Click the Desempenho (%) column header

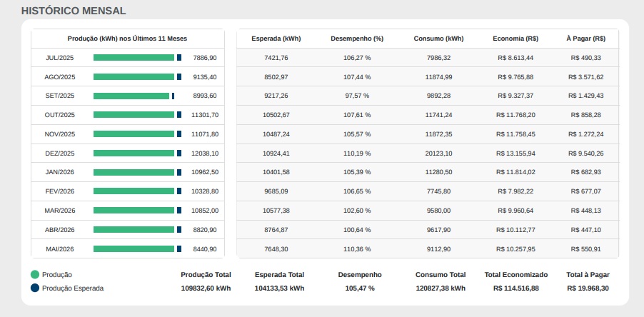(x=357, y=39)
